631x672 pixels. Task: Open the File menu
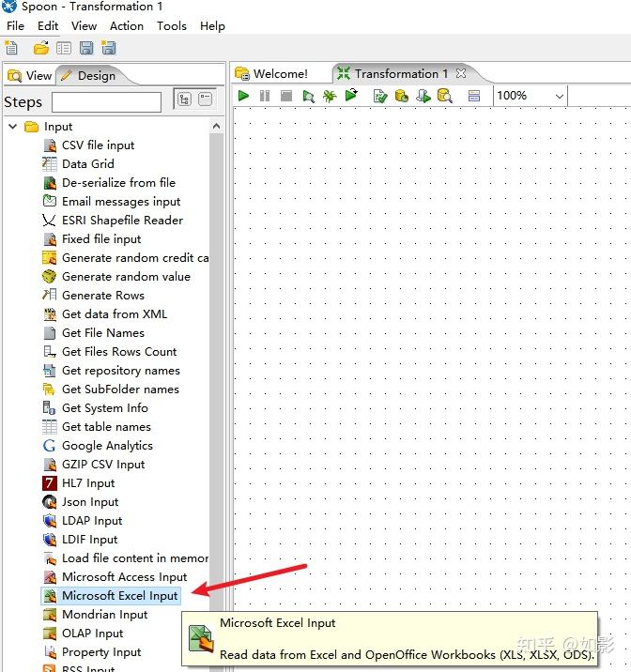pos(15,26)
